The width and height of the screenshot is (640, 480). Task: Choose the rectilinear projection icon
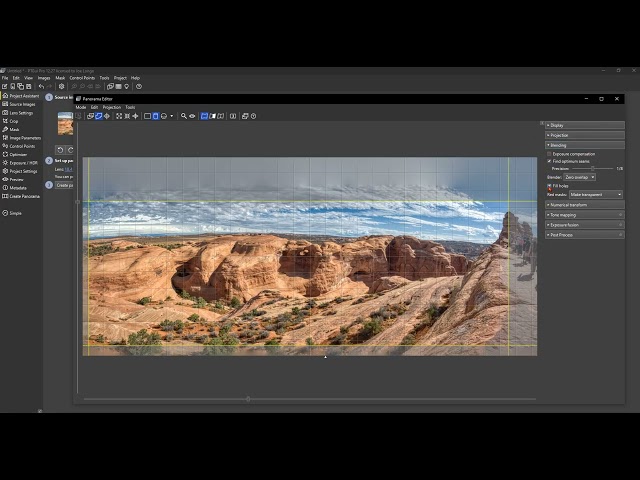tap(147, 116)
